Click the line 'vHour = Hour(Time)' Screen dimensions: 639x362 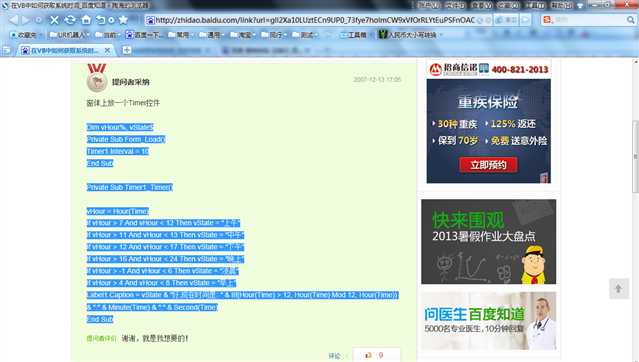pos(118,211)
